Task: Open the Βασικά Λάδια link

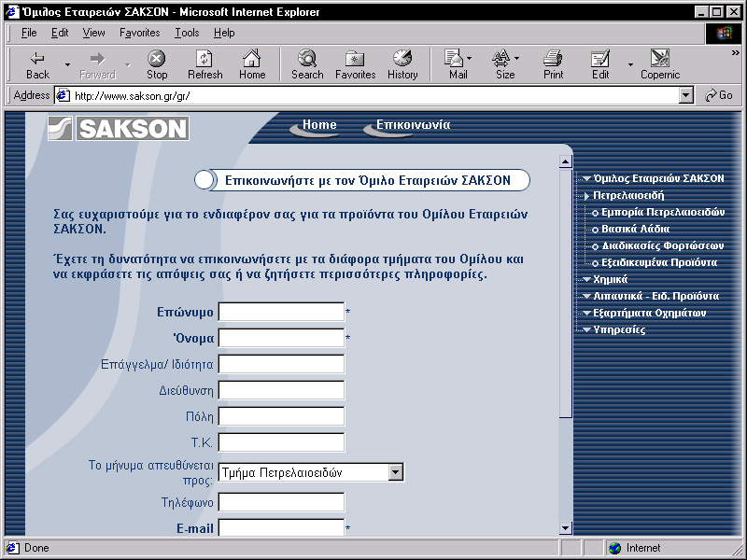Action: coord(635,229)
